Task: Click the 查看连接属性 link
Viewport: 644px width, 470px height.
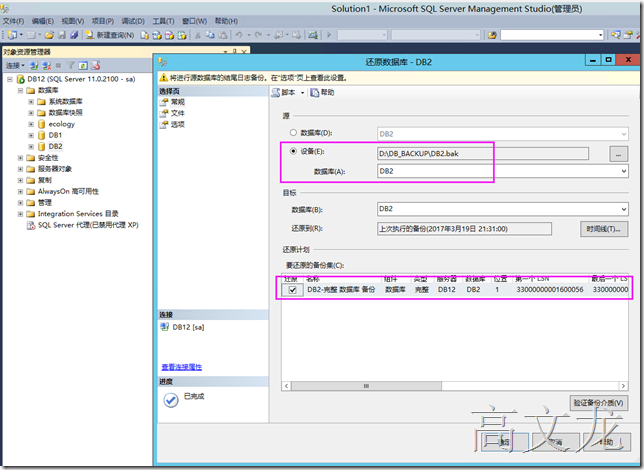Action: tap(182, 367)
